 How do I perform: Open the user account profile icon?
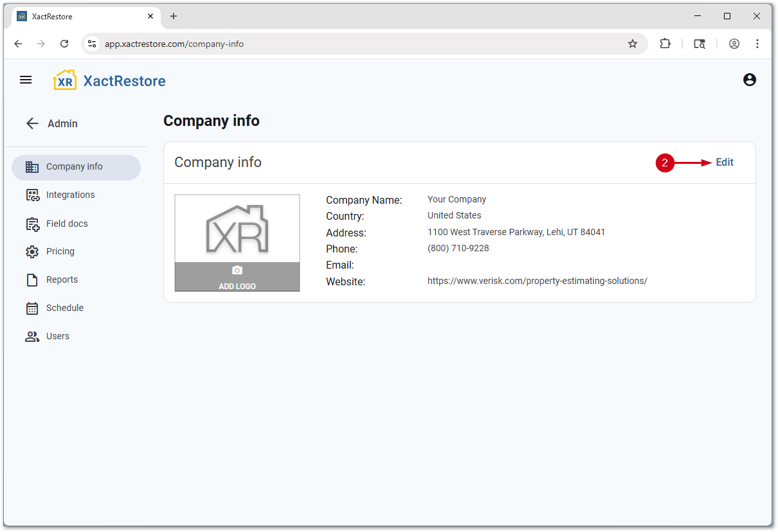click(x=749, y=80)
